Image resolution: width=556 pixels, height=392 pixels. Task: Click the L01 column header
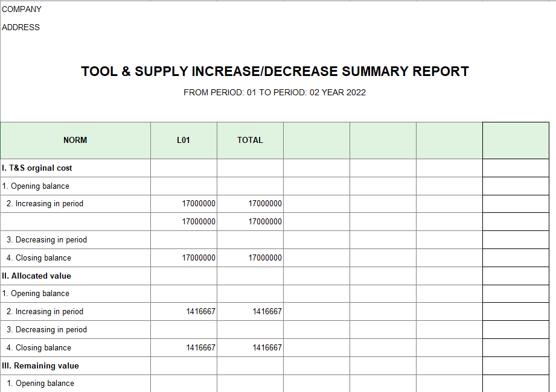[x=184, y=140]
